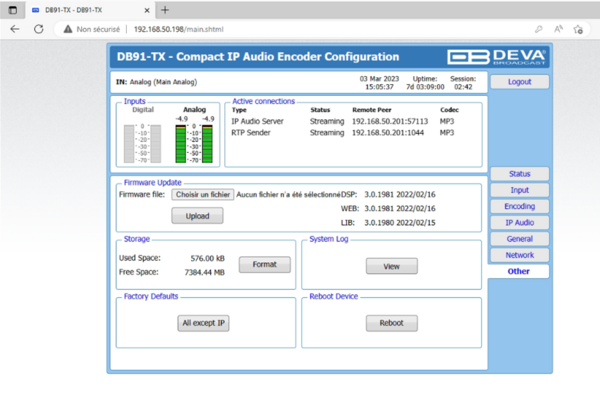Viewport: 600px width, 406px height.
Task: Restore factory defaults All except IP
Action: point(203,323)
